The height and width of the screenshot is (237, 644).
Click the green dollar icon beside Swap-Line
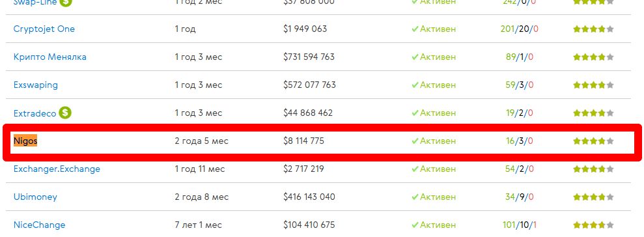[65, 2]
